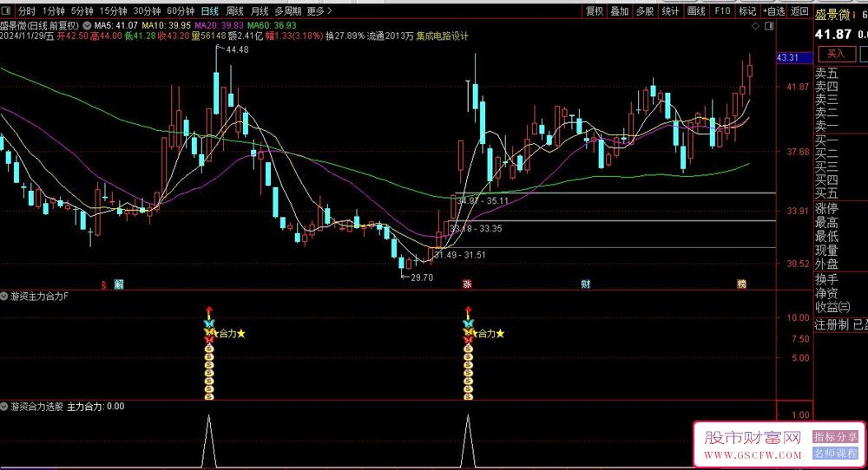
Task: Click the 涨停 row in quote panel
Action: (x=827, y=208)
